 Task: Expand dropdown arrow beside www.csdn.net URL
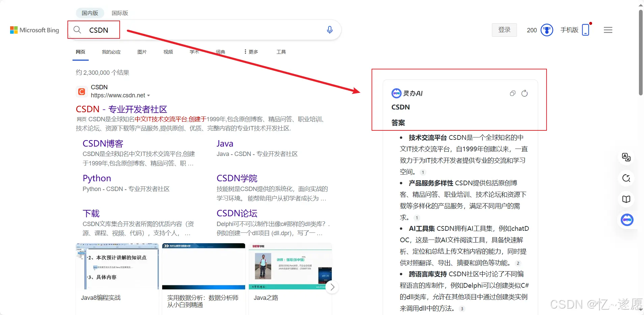(x=149, y=96)
